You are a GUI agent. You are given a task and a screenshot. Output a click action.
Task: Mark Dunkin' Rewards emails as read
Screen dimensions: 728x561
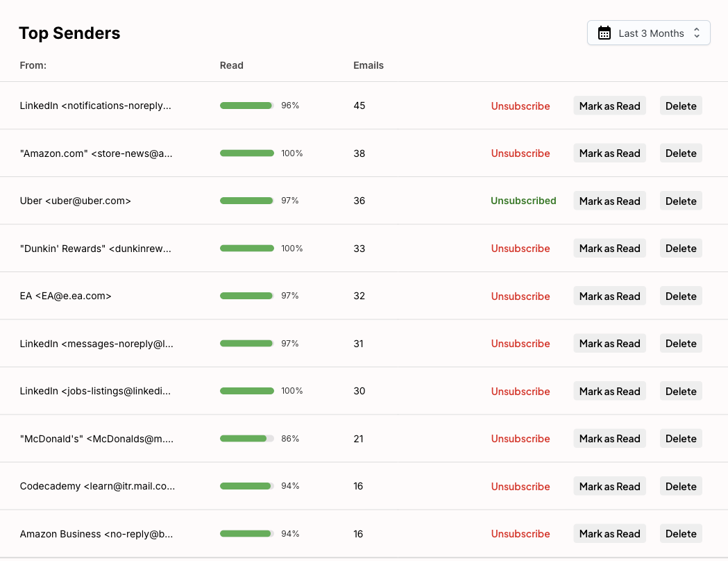[x=609, y=249]
